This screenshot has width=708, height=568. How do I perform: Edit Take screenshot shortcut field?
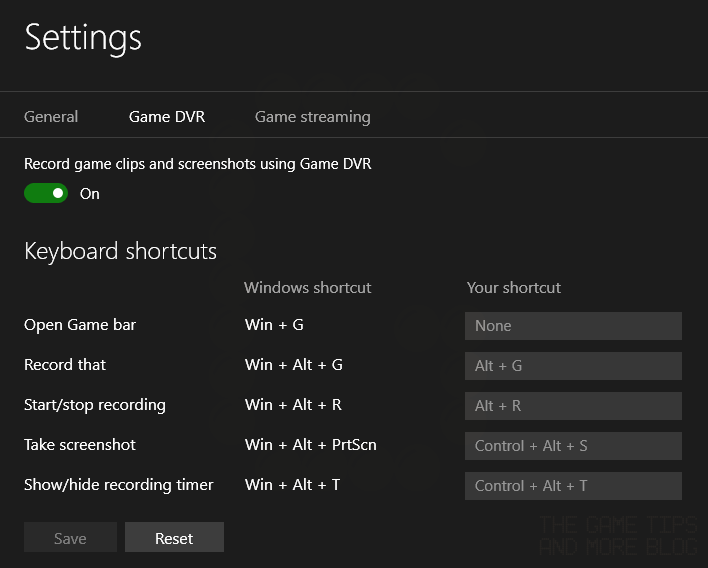click(x=573, y=446)
